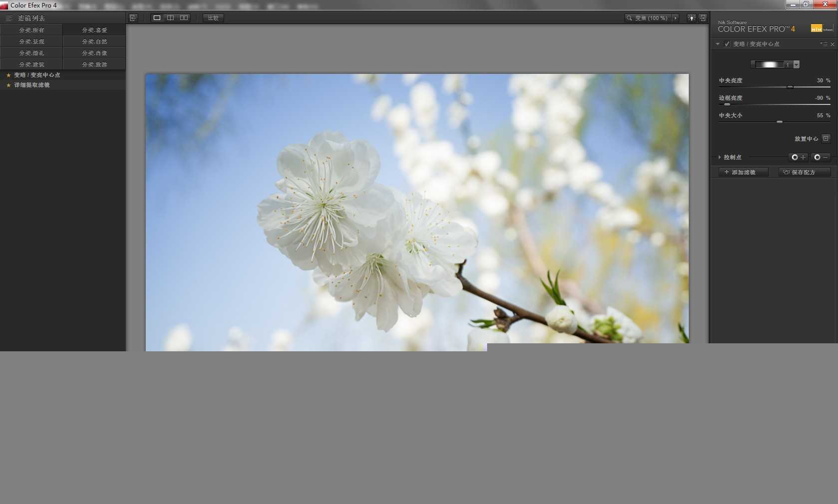The height and width of the screenshot is (504, 838).
Task: Switch to split preview view
Action: [170, 18]
